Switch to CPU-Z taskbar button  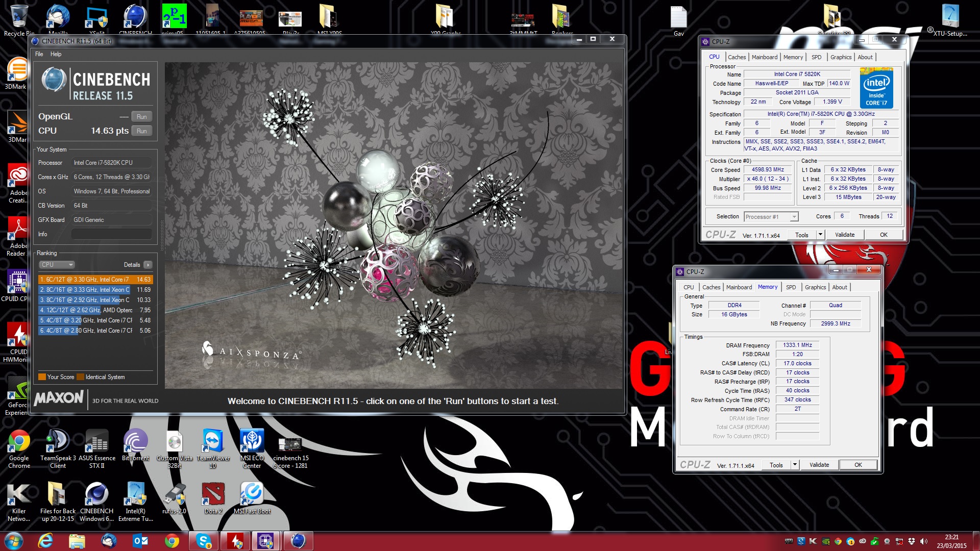click(x=266, y=541)
